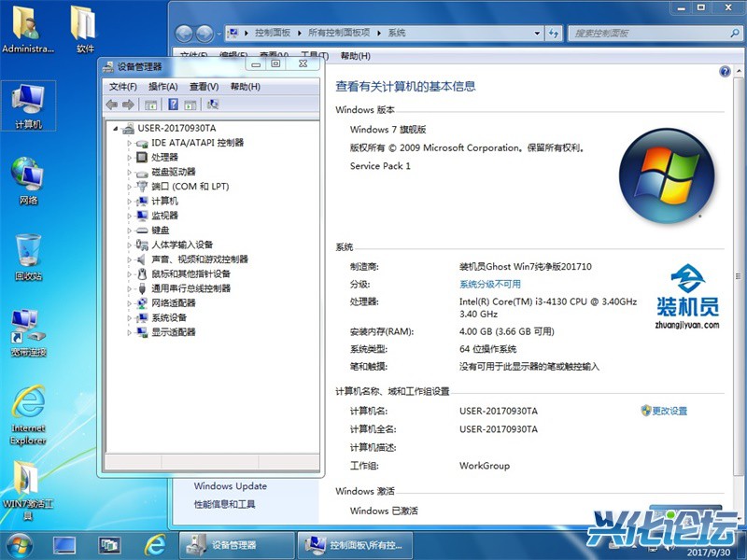
Task: Select the 端口 (COM 和 LPT) port icon
Action: 142,186
